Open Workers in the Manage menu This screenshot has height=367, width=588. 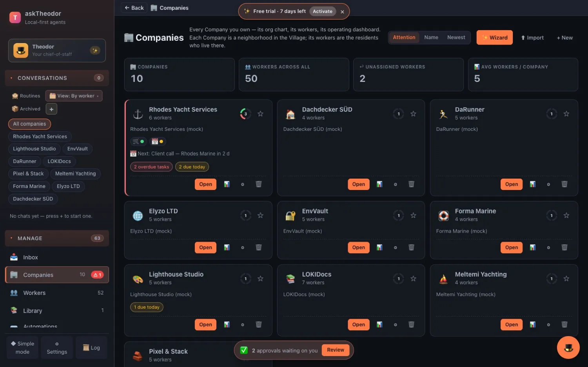[x=57, y=293]
